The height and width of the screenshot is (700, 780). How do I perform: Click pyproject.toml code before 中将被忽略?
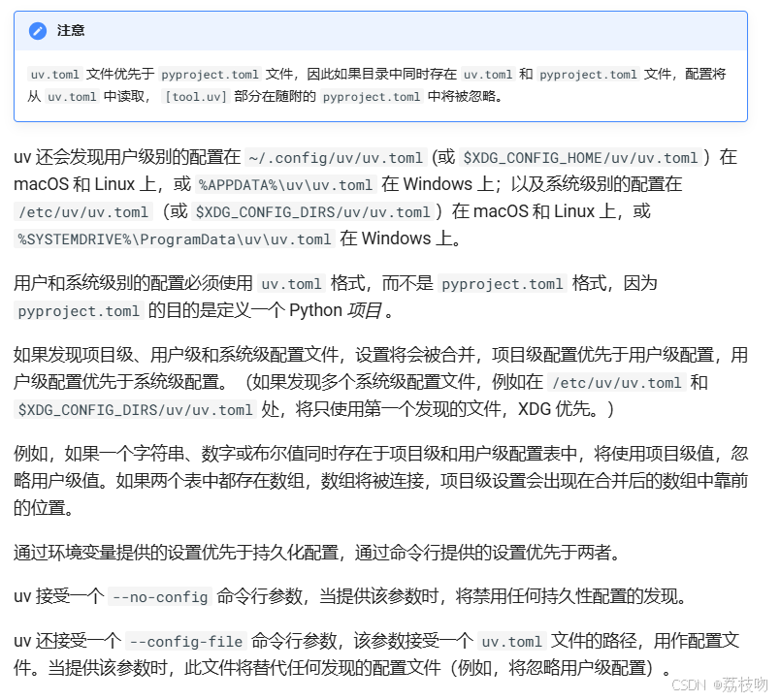pyautogui.click(x=372, y=96)
